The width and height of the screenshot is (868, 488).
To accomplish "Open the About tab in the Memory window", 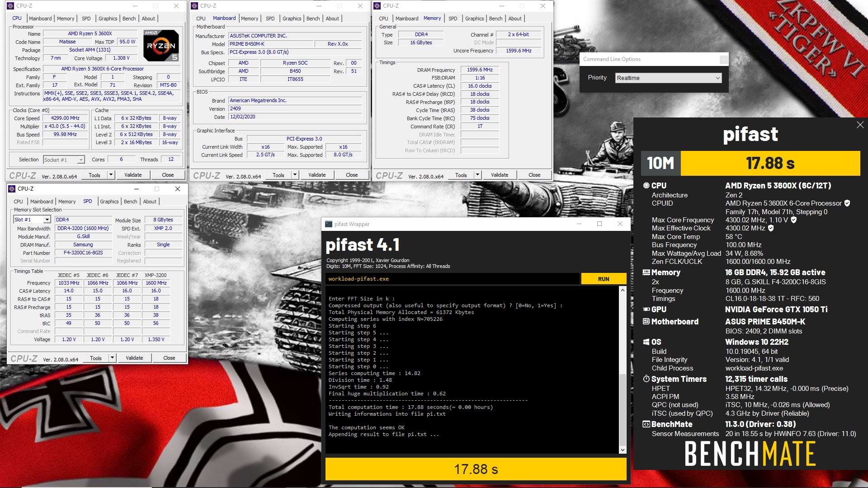I will [514, 19].
